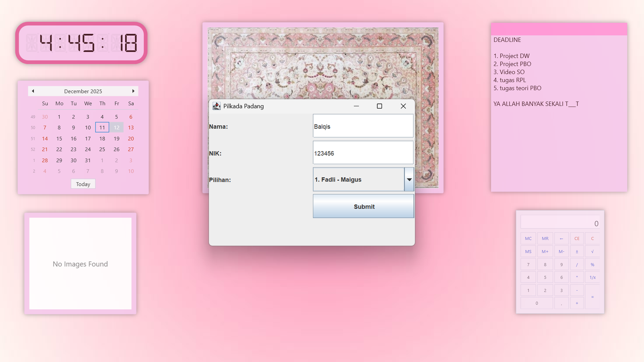Submit the Pilkada voting form
Viewport: 644px width, 362px height.
363,206
